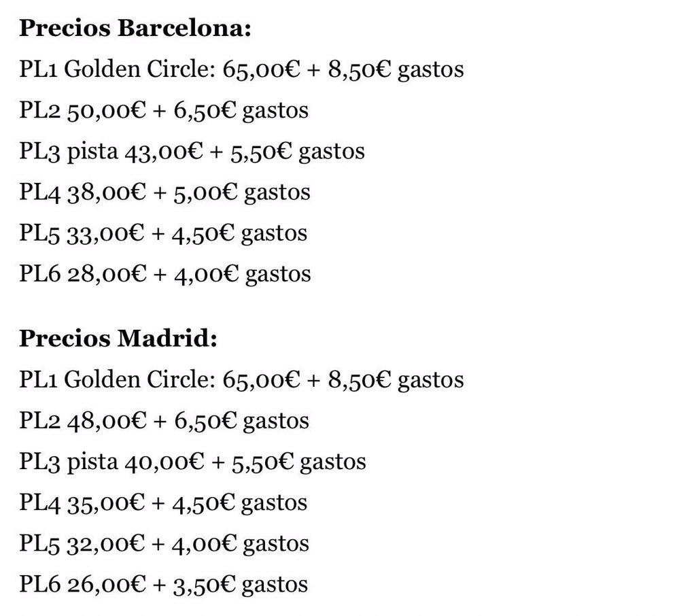Click '4,00€ gastos' in Barcelona PL6 line
The height and width of the screenshot is (616, 696).
(243, 274)
